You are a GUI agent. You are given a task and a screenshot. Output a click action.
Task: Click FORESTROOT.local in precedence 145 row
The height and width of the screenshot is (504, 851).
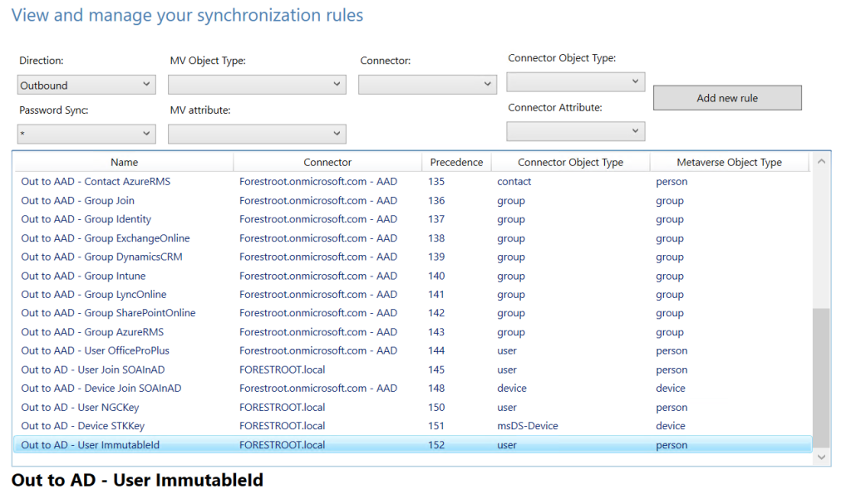(x=283, y=369)
